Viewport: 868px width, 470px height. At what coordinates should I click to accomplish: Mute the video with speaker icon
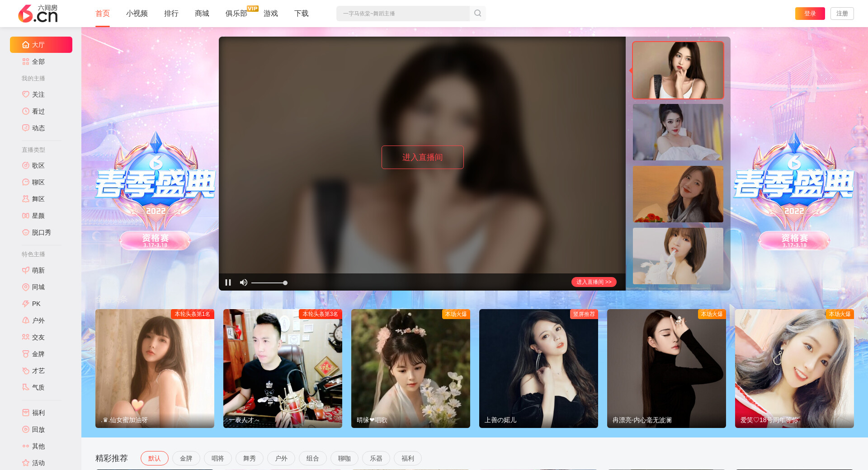pos(243,282)
